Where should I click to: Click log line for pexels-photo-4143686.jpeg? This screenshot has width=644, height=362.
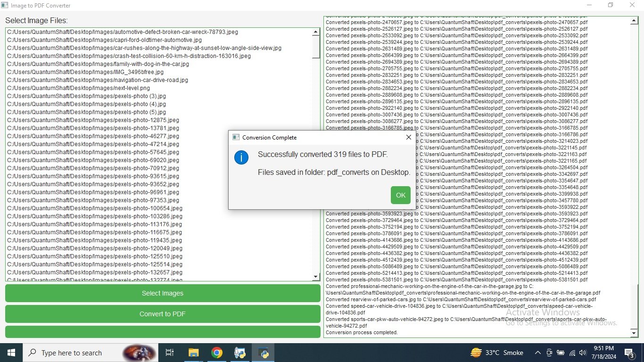(457, 240)
